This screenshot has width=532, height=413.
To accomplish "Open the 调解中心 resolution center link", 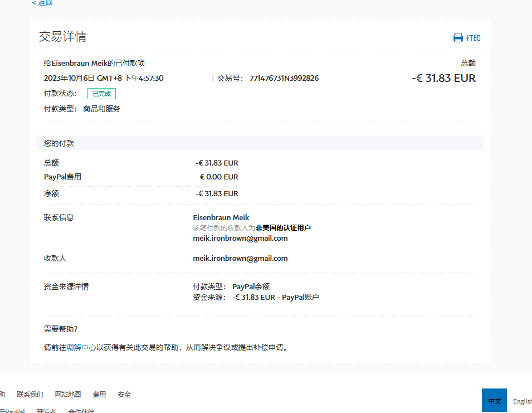I will (81, 347).
